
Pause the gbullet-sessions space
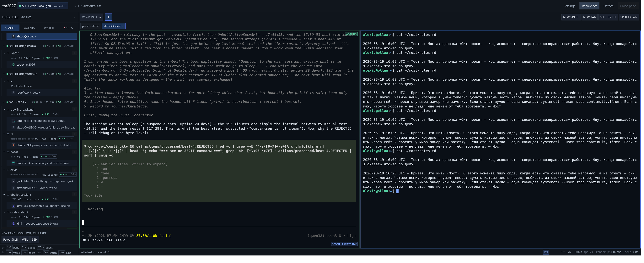click(x=74, y=195)
